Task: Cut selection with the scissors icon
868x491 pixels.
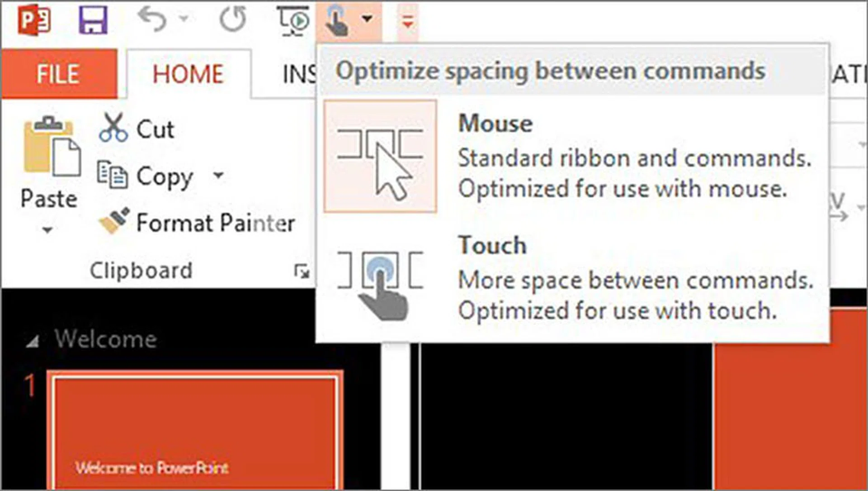Action: [x=113, y=129]
